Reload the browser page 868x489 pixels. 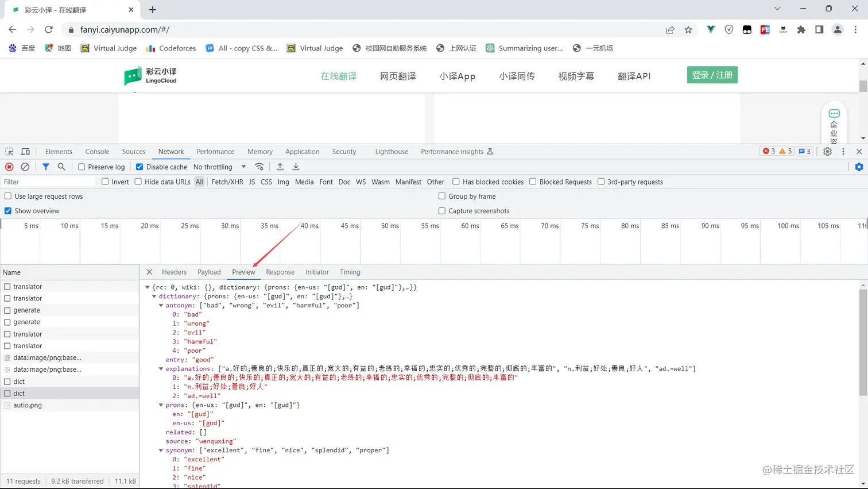(x=49, y=29)
